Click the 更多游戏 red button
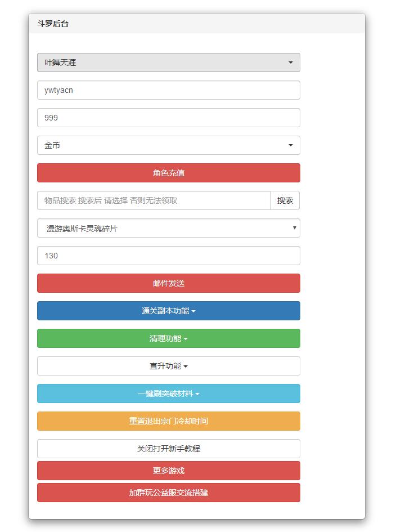This screenshot has width=401, height=532. [x=169, y=471]
